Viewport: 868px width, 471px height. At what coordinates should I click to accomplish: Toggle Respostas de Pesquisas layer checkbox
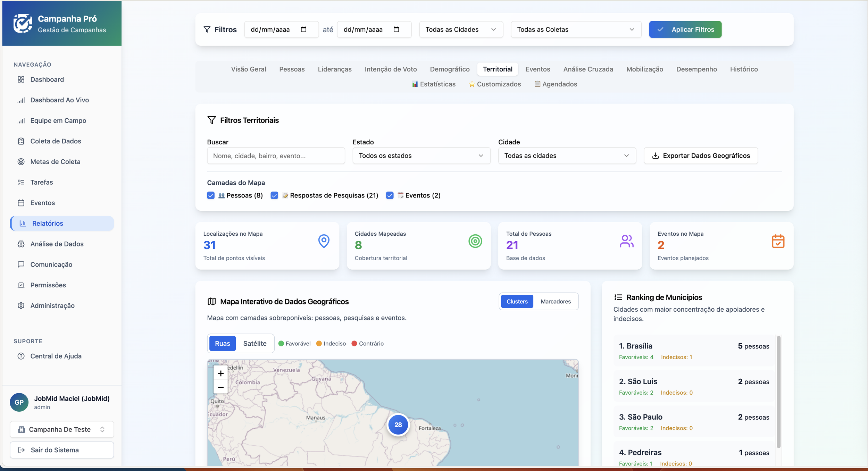[274, 195]
